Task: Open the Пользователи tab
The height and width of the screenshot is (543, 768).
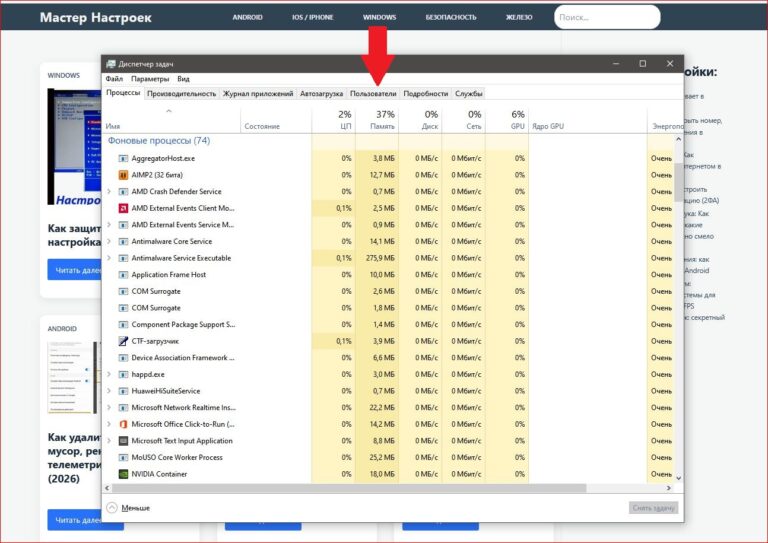Action: [x=373, y=94]
